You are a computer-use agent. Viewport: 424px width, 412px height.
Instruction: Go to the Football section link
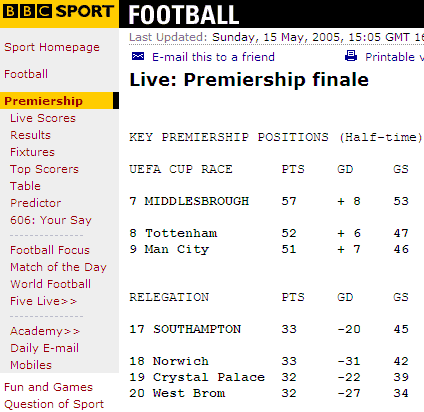click(x=26, y=74)
